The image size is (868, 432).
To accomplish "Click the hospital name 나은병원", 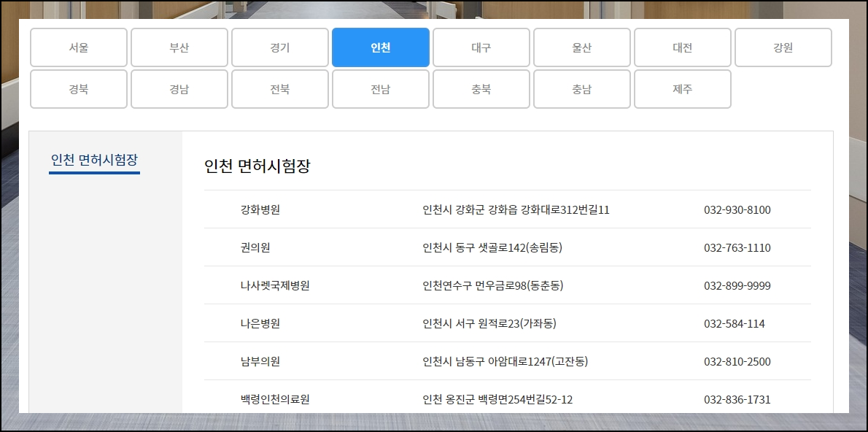I will [260, 323].
